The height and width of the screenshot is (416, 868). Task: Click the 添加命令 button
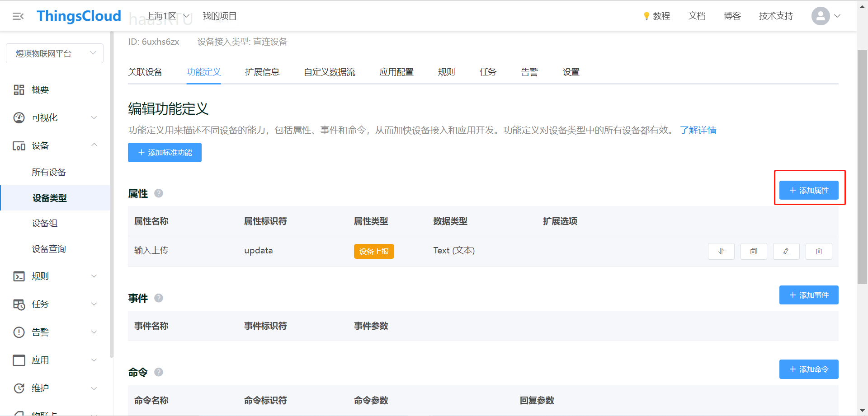(809, 369)
